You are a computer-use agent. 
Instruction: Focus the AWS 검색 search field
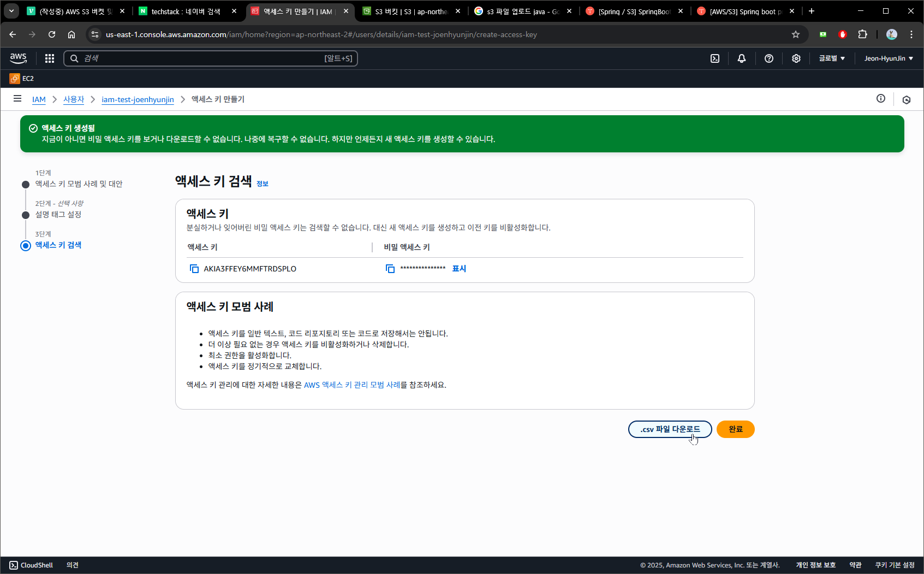(x=211, y=58)
